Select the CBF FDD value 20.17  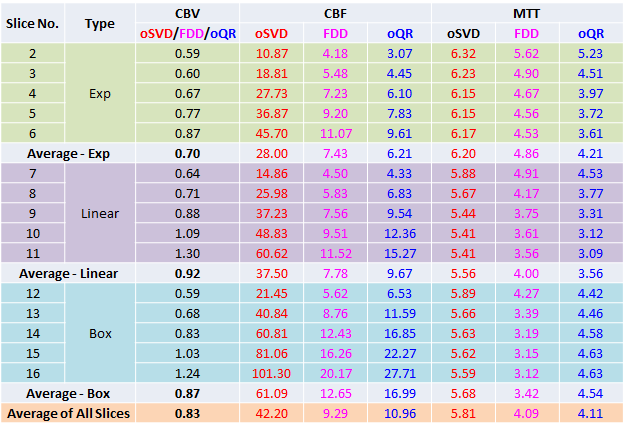tap(336, 373)
